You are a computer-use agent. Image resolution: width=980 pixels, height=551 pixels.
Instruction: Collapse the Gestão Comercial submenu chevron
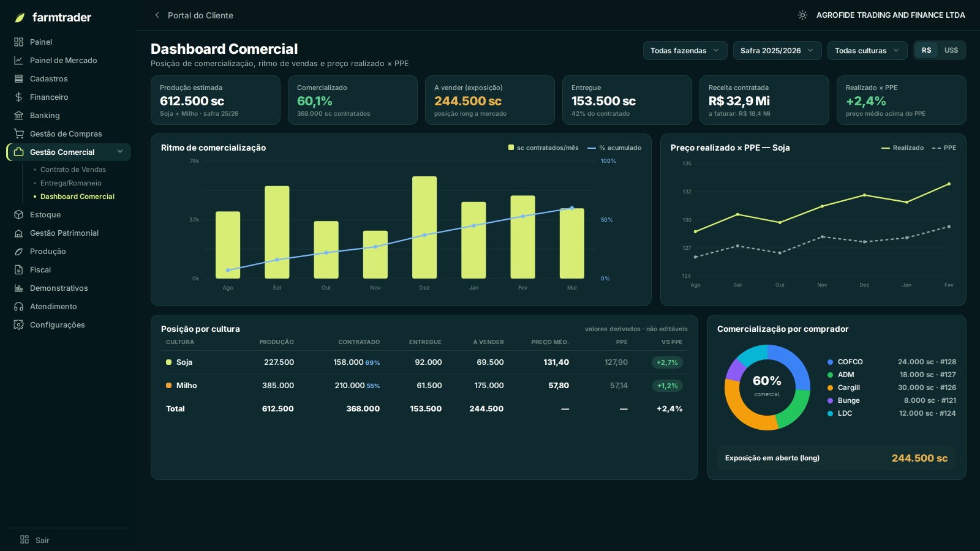(120, 152)
